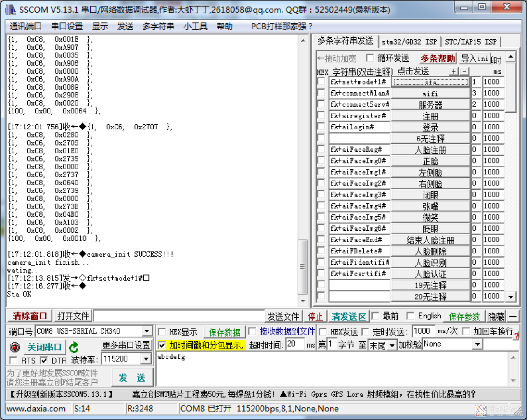Click send box scroll up arrow
Viewport: 527px width, 420px height.
click(513, 358)
